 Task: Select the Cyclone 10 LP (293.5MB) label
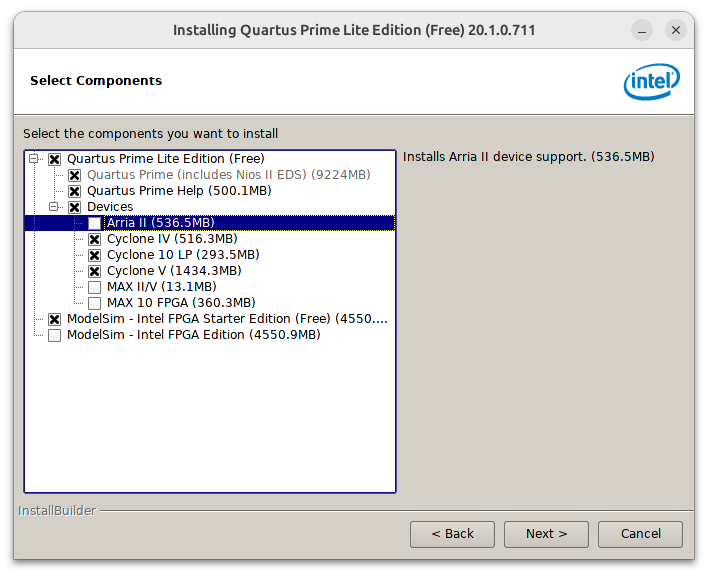pos(183,255)
